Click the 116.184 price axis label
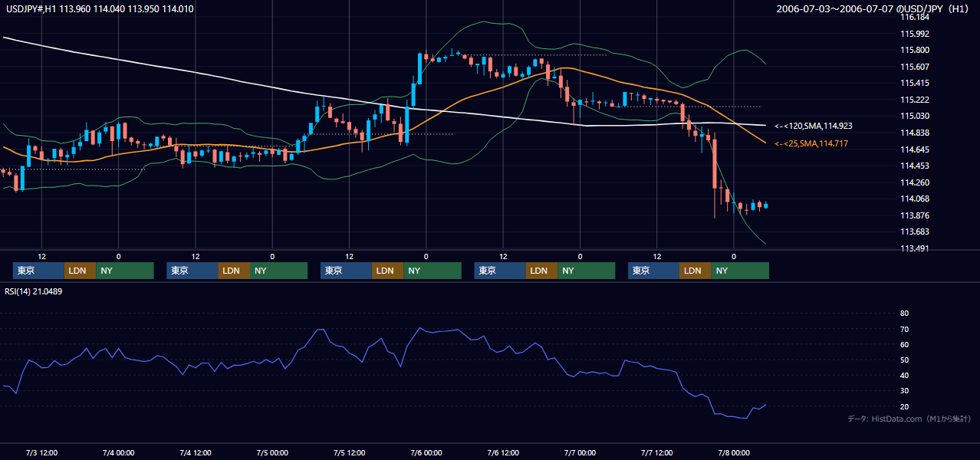The height and width of the screenshot is (460, 980). [x=914, y=17]
